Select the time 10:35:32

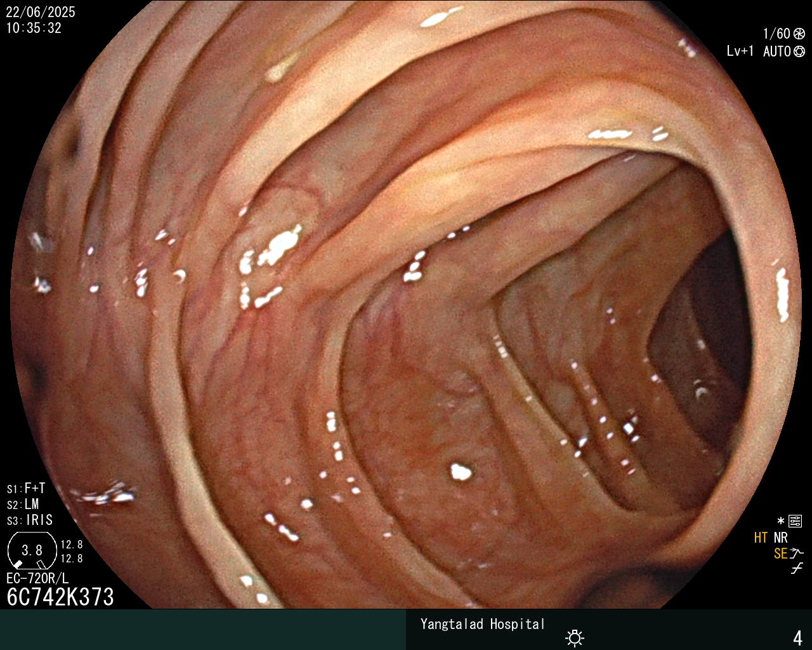[34, 28]
